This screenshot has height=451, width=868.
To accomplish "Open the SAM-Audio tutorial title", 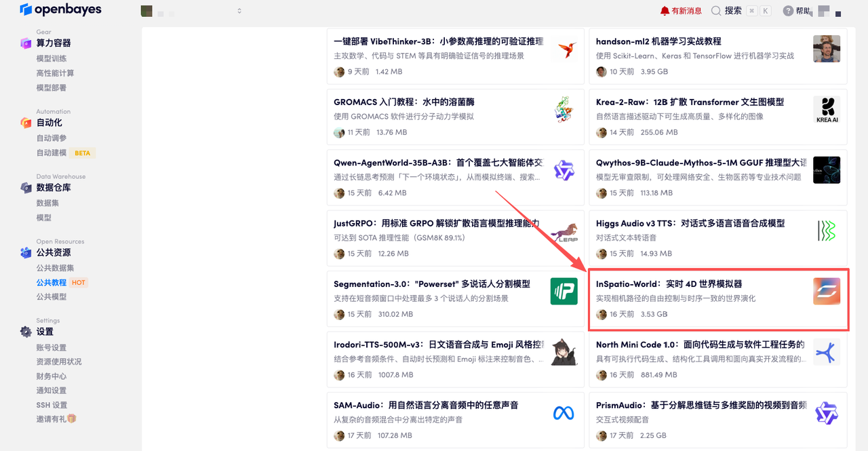I will coord(426,405).
